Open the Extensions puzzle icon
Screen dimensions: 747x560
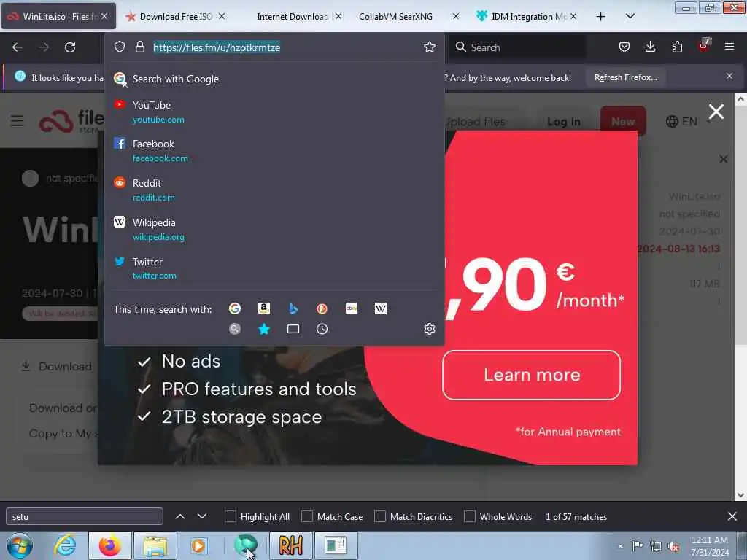[x=677, y=47]
